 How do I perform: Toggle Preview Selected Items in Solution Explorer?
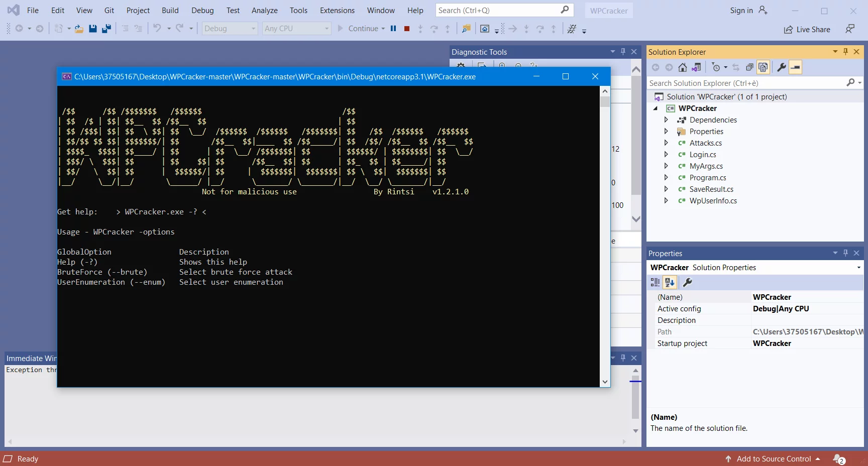tap(795, 67)
